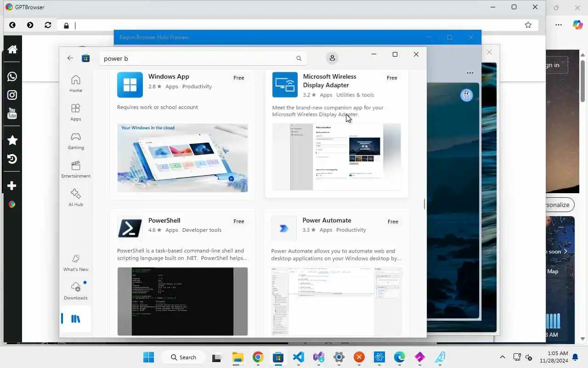This screenshot has width=588, height=368.
Task: Click PowerShell terminal screenshot thumbnail
Action: (182, 301)
